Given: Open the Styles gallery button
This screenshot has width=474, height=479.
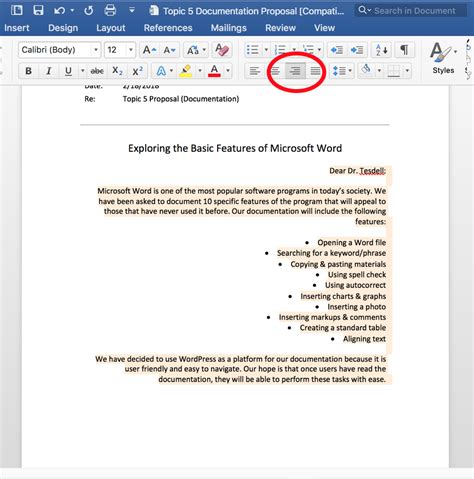Looking at the screenshot, I should (x=443, y=58).
